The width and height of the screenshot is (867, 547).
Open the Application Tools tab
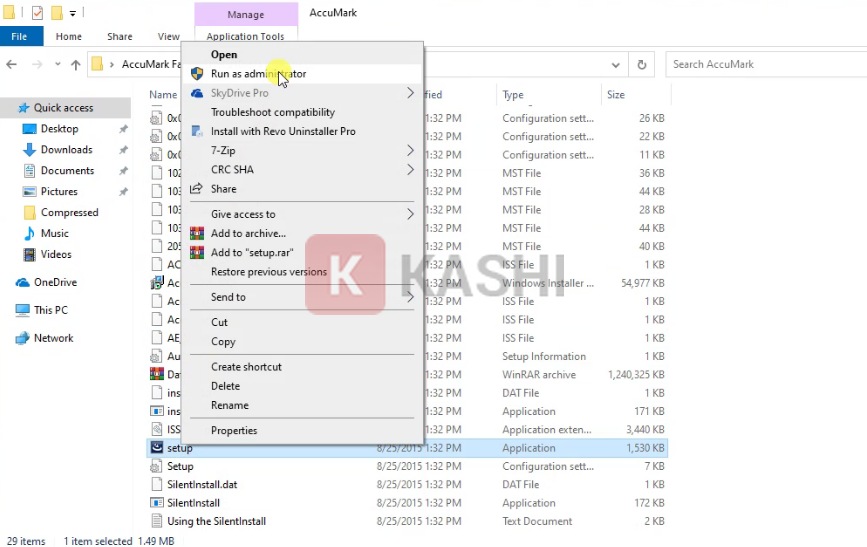pyautogui.click(x=246, y=35)
